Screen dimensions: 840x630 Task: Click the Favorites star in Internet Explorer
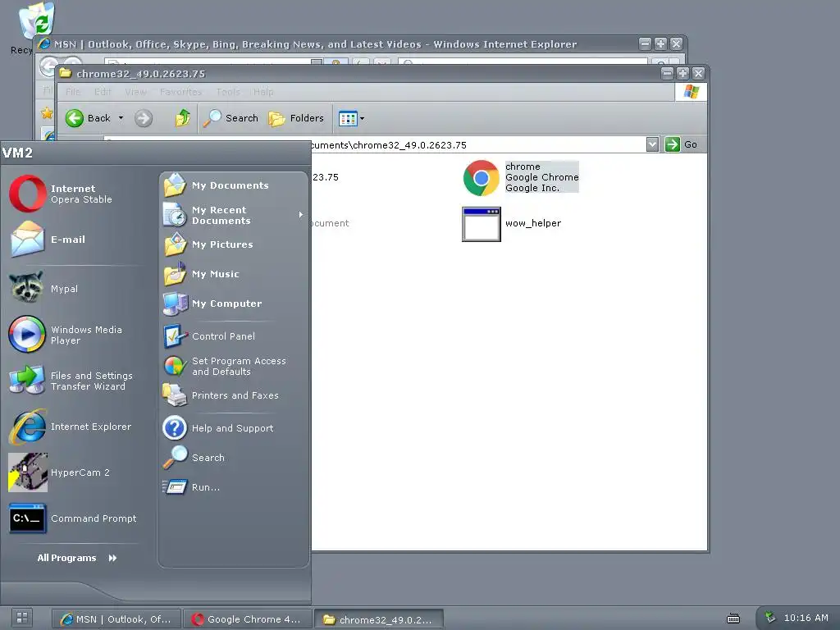point(47,112)
